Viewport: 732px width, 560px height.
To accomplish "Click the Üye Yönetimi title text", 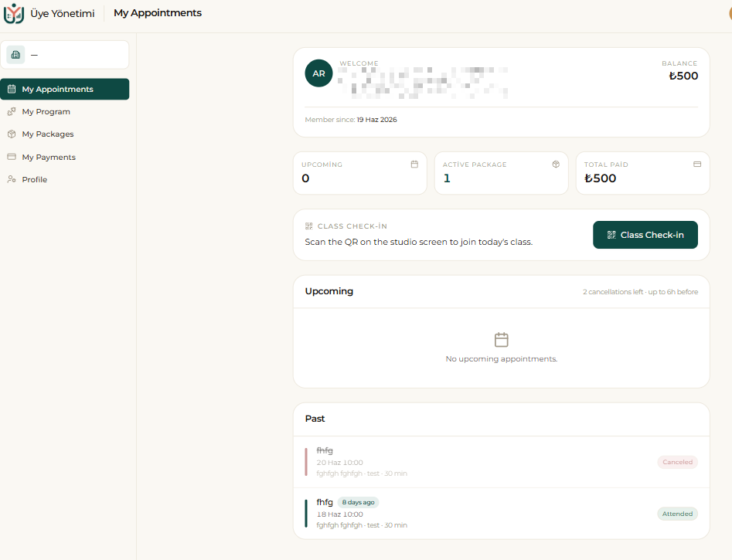I will [63, 14].
